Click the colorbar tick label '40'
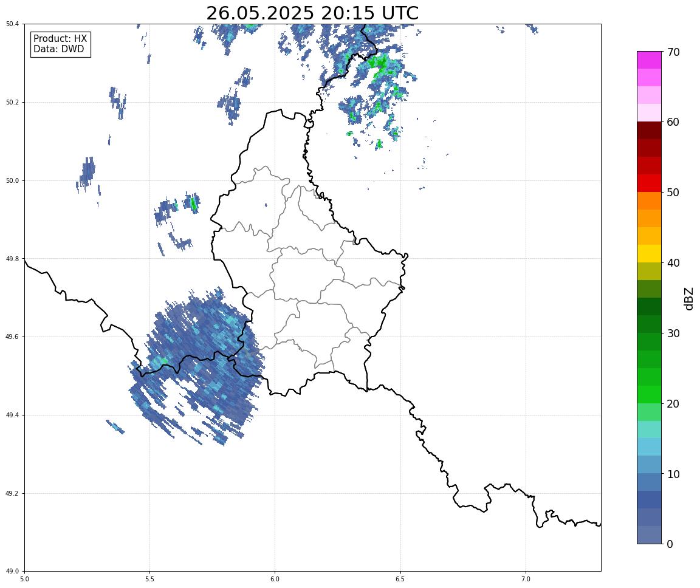 point(673,263)
